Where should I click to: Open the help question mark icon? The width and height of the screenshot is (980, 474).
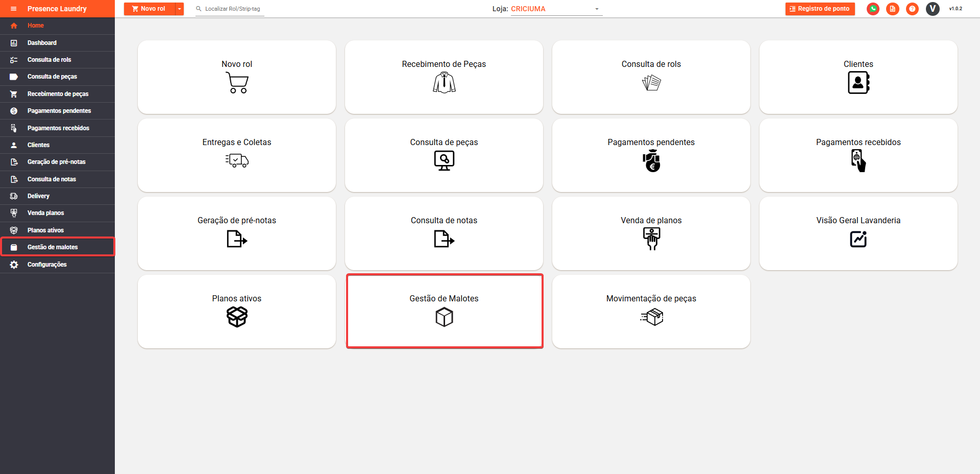tap(912, 9)
